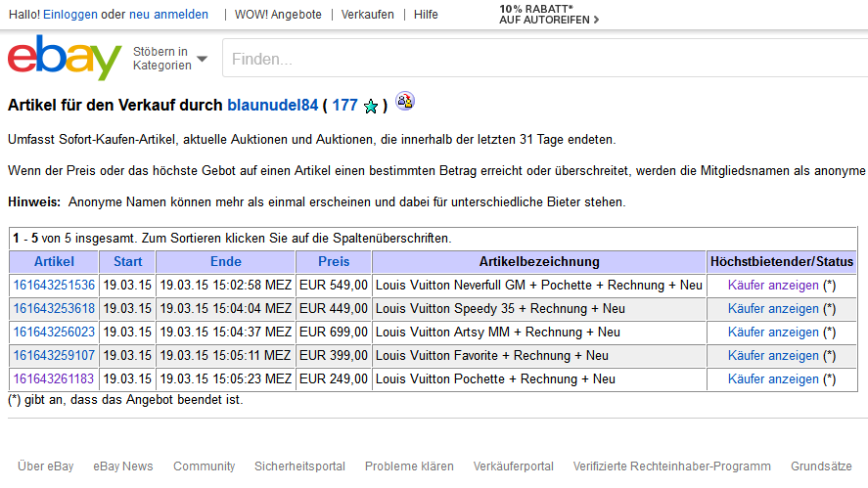Image resolution: width=868 pixels, height=488 pixels.
Task: Open WOW! Angebote menu item
Action: tap(278, 15)
